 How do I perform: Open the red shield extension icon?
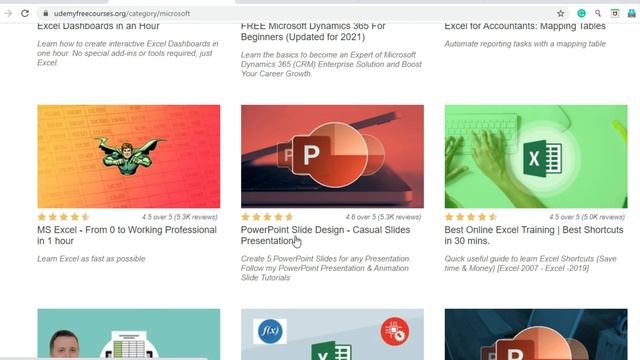pos(615,13)
